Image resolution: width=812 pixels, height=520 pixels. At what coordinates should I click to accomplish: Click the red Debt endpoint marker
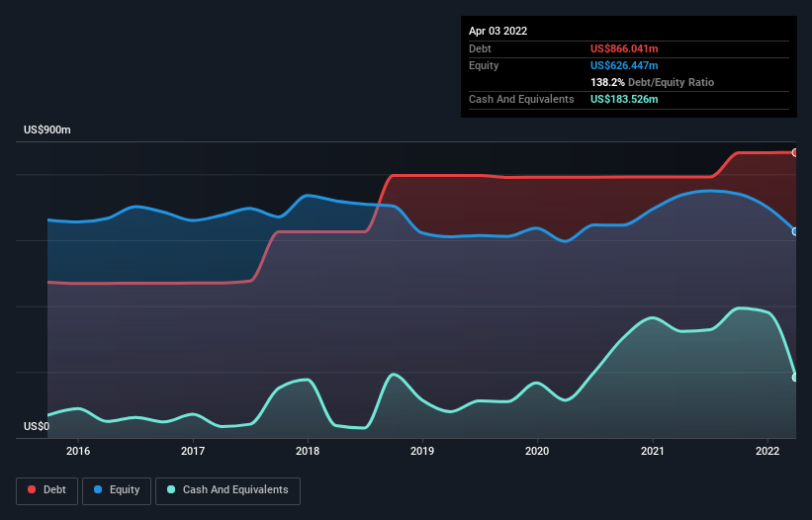point(795,152)
